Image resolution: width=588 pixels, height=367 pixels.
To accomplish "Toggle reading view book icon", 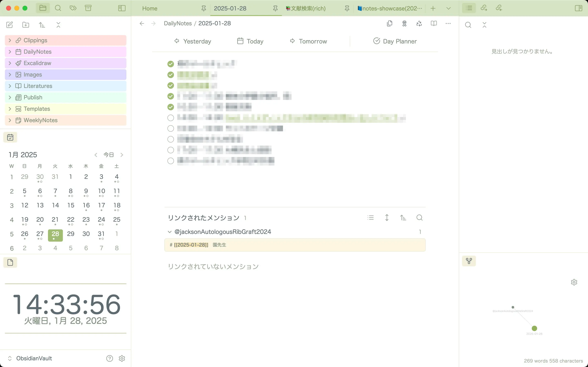I will pyautogui.click(x=433, y=23).
